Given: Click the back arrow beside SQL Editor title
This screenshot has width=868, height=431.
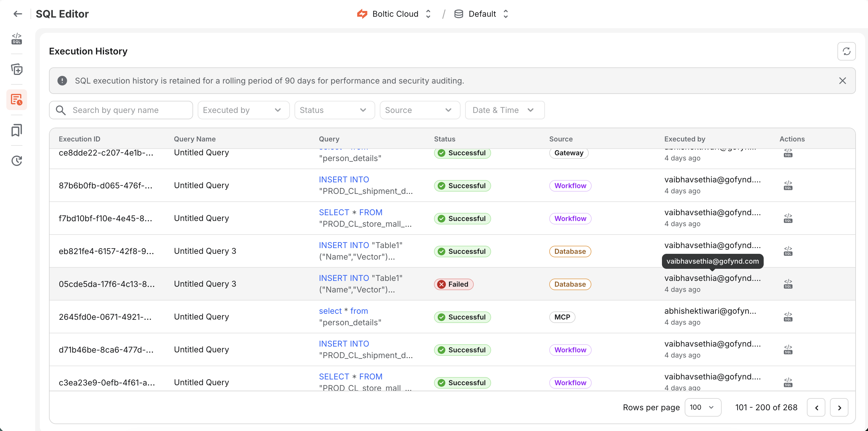Looking at the screenshot, I should coord(18,14).
